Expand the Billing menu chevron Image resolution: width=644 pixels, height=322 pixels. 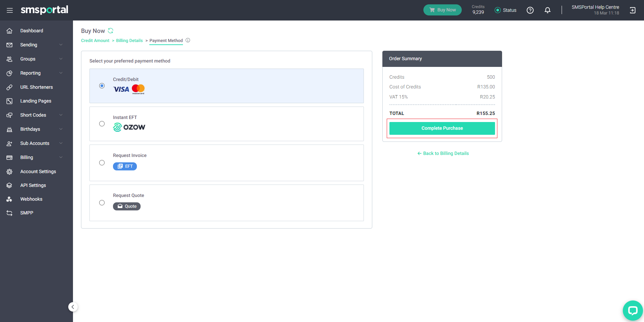(61, 157)
